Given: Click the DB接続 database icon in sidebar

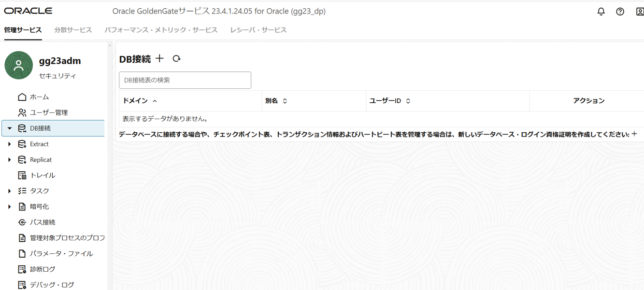Looking at the screenshot, I should click(x=22, y=128).
